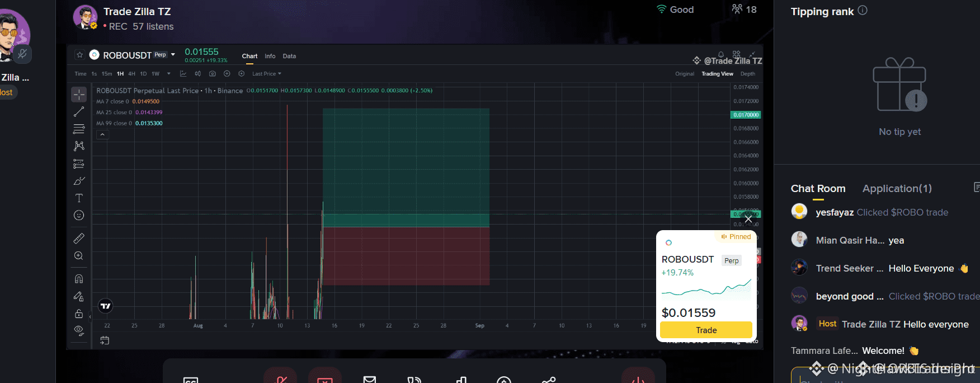980x383 pixels.
Task: Click the No tip yet gift icon
Action: coord(899,84)
